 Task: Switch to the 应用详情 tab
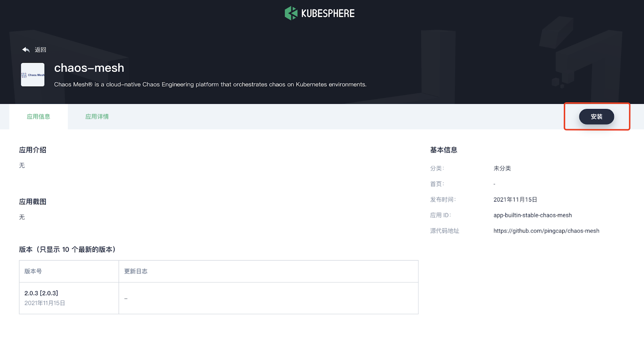97,117
